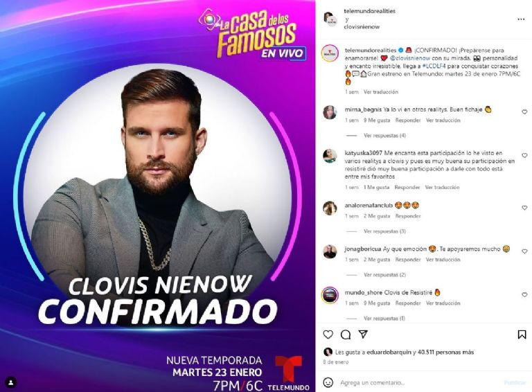This screenshot has width=532, height=392.
Task: Open the three-dot more options menu
Action: [x=521, y=19]
